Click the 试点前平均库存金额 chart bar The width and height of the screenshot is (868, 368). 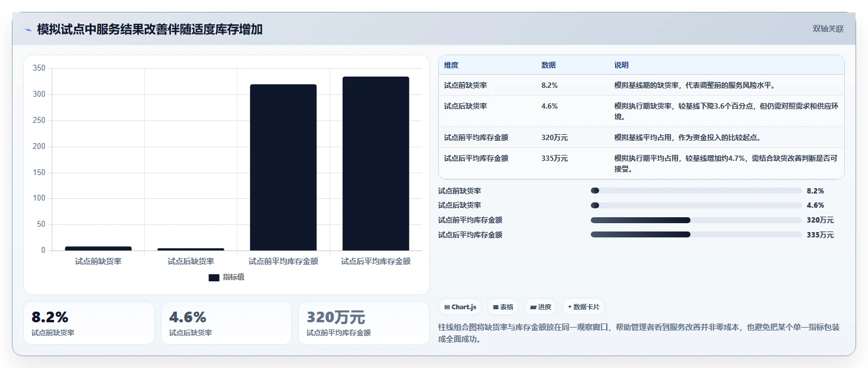click(x=283, y=167)
